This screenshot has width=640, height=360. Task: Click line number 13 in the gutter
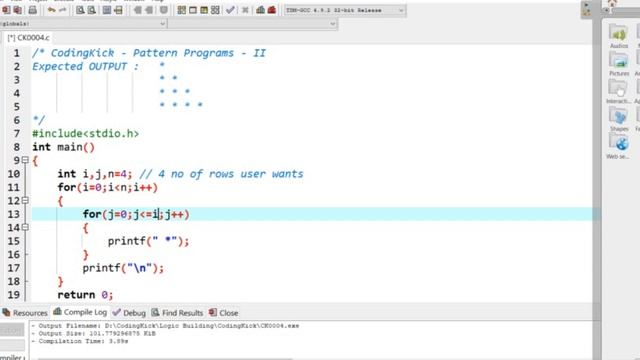(x=13, y=214)
